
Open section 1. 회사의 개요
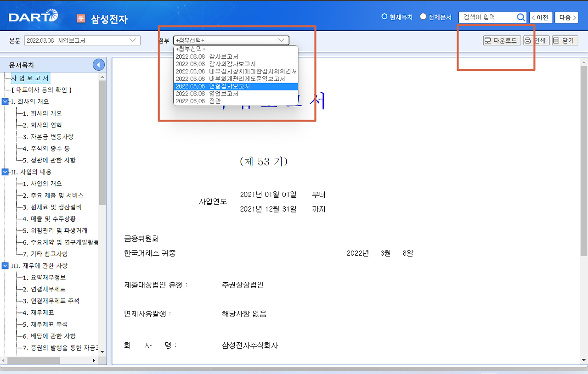pos(42,113)
